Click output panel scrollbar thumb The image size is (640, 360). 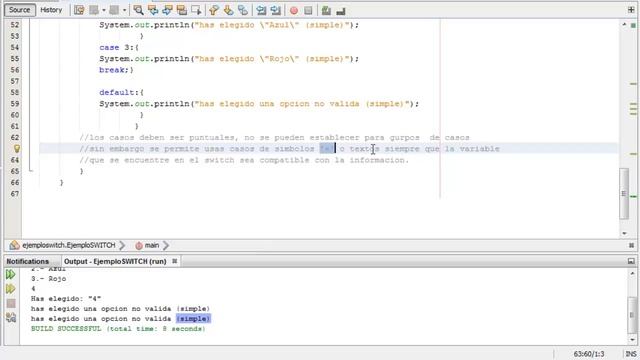coord(632,315)
